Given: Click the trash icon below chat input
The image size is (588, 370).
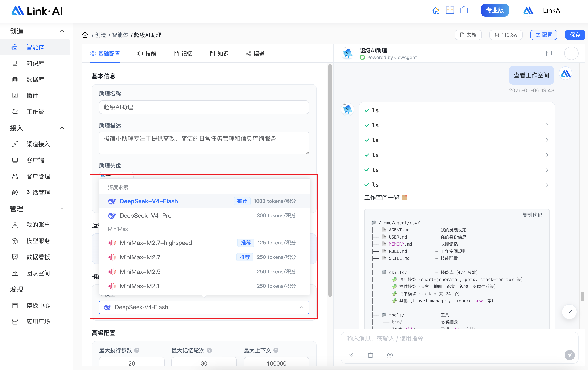Looking at the screenshot, I should coord(370,355).
